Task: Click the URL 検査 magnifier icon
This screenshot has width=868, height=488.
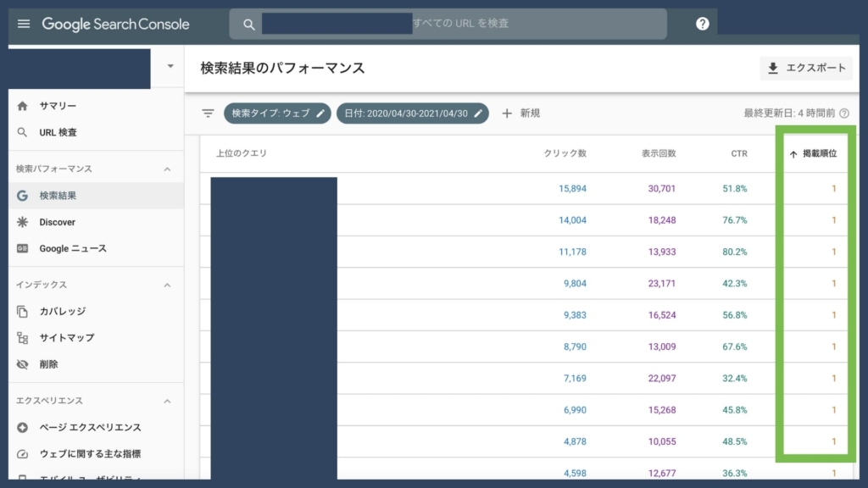Action: point(22,132)
